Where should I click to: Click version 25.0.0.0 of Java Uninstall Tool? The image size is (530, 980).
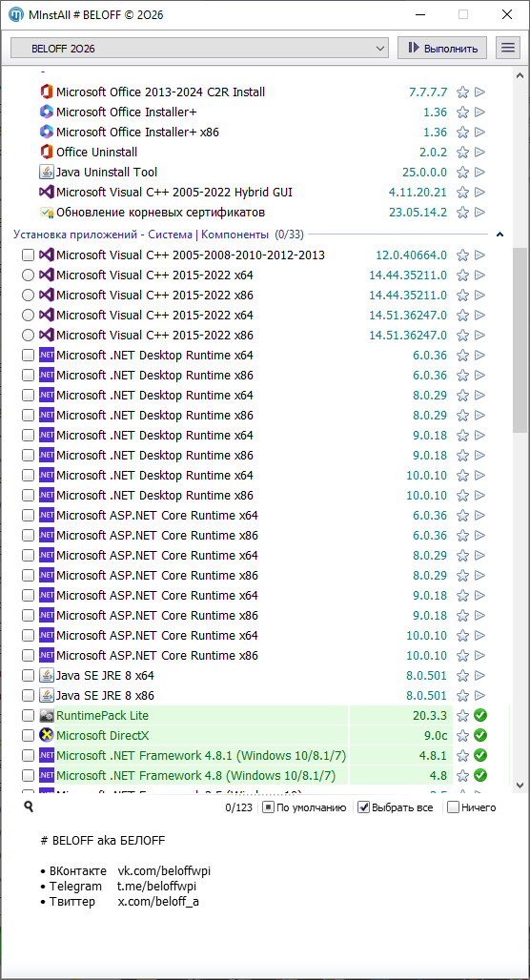click(425, 173)
